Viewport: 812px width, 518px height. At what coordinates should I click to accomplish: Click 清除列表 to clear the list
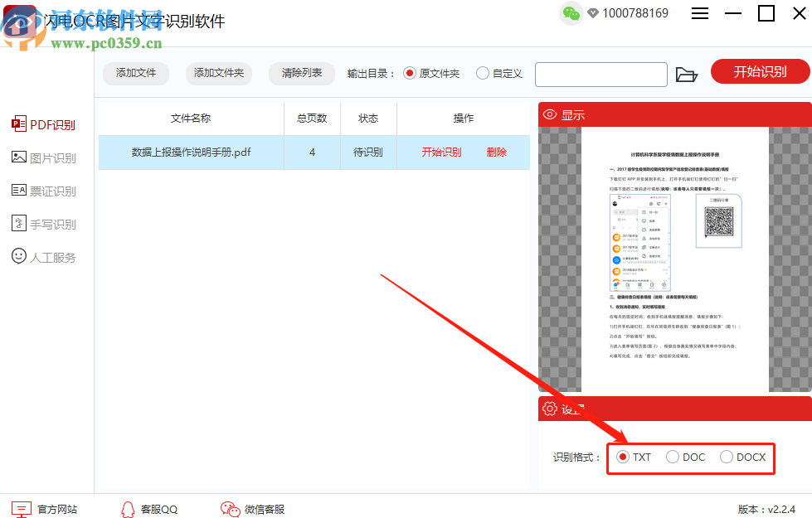[x=301, y=73]
